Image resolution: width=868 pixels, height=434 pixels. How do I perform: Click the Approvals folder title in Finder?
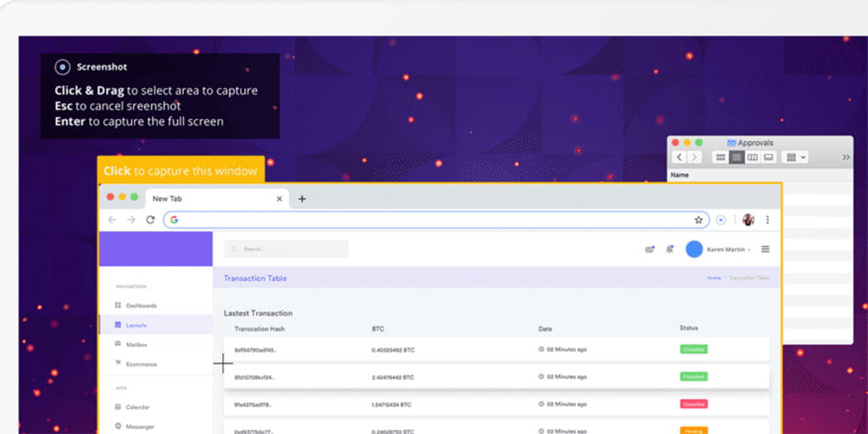(x=755, y=143)
